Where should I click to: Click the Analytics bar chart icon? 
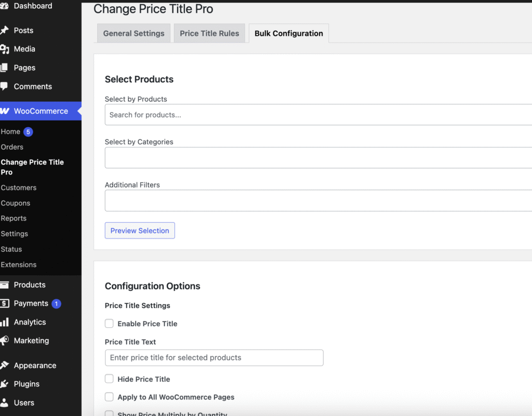point(4,322)
